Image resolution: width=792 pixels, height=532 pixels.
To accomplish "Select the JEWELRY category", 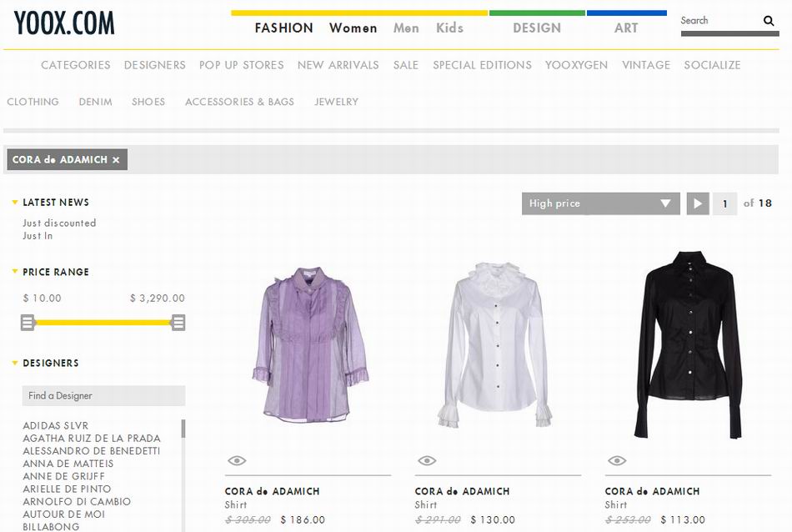I will click(337, 102).
